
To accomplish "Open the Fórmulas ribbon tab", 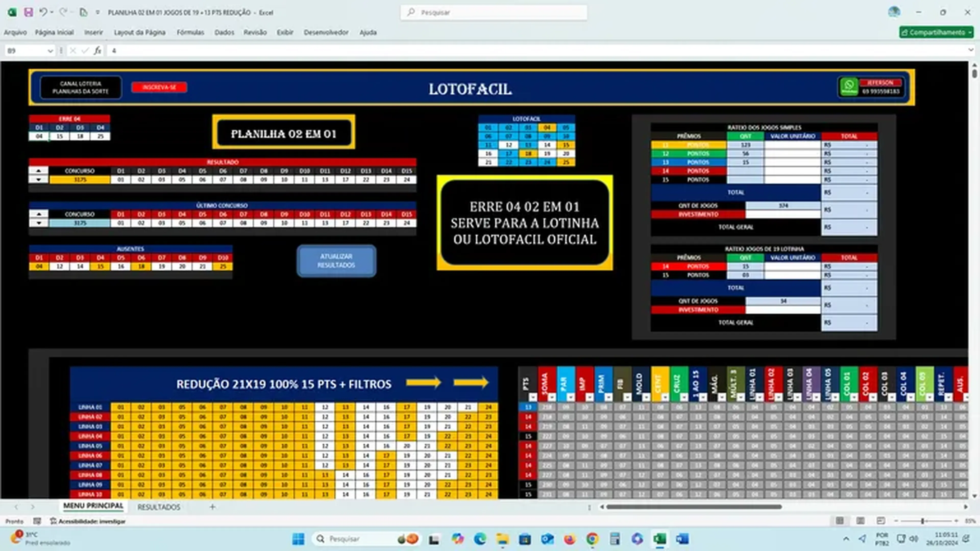I will point(190,32).
